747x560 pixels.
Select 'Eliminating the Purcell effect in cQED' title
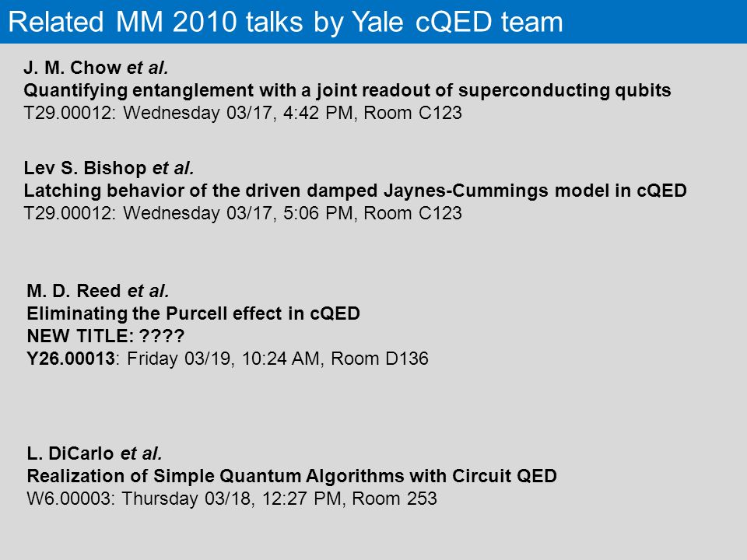pos(194,313)
